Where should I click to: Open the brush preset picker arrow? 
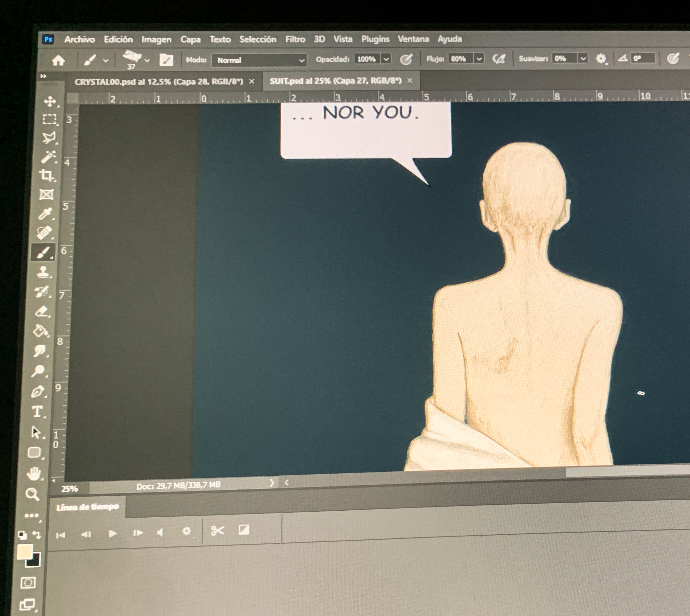(147, 61)
